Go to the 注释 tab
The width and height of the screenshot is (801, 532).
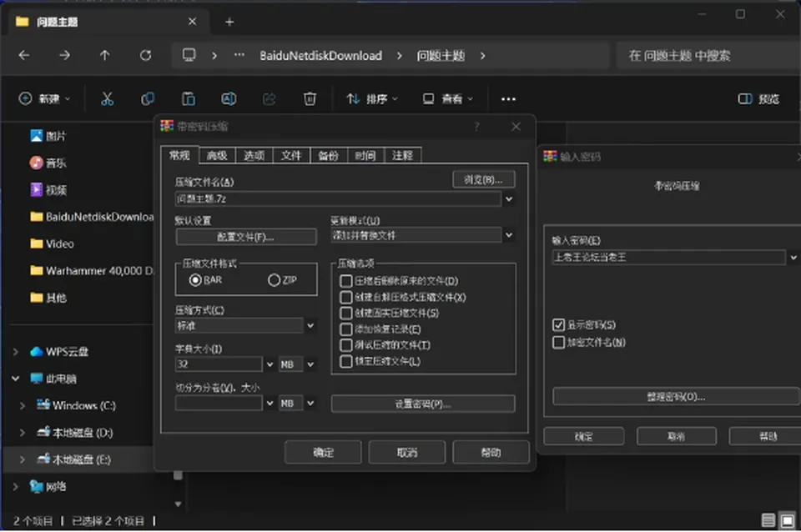click(402, 155)
